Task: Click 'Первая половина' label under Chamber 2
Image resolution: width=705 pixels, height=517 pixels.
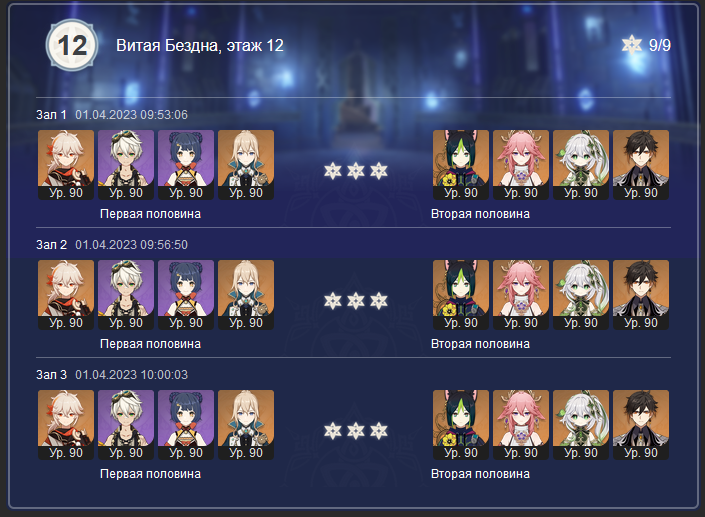Action: point(150,344)
